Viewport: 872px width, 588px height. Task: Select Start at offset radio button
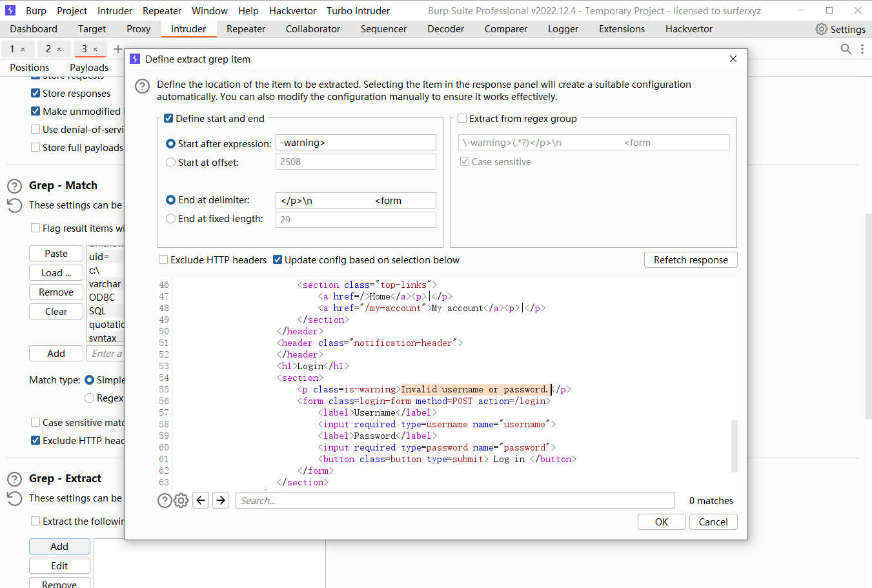pyautogui.click(x=171, y=163)
